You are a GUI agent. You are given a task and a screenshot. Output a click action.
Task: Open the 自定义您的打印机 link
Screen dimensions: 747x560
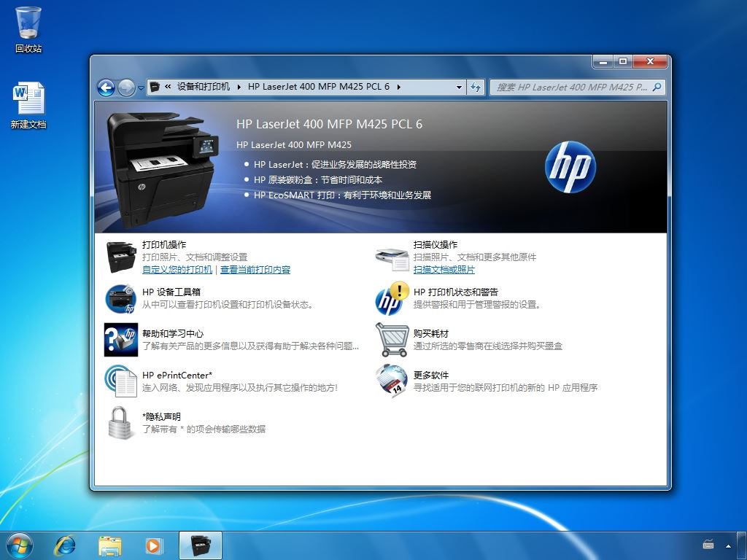coord(177,270)
